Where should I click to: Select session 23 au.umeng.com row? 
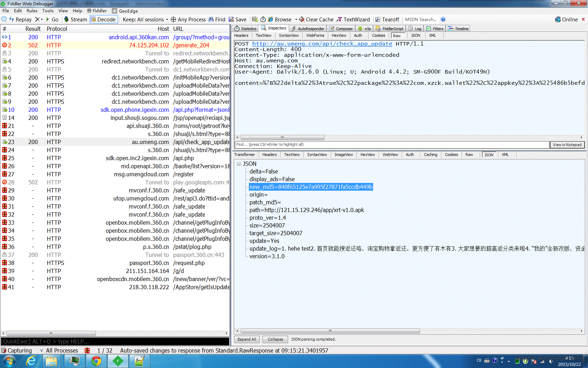(115, 142)
